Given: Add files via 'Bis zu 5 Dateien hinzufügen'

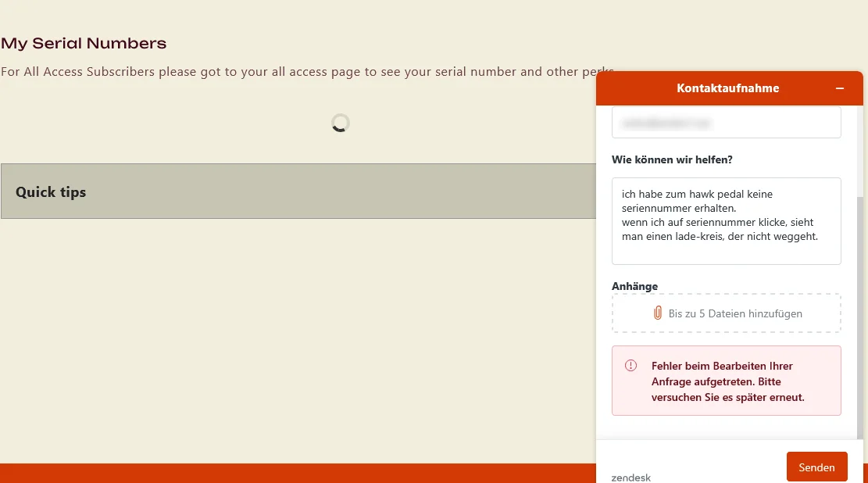Looking at the screenshot, I should tap(727, 313).
